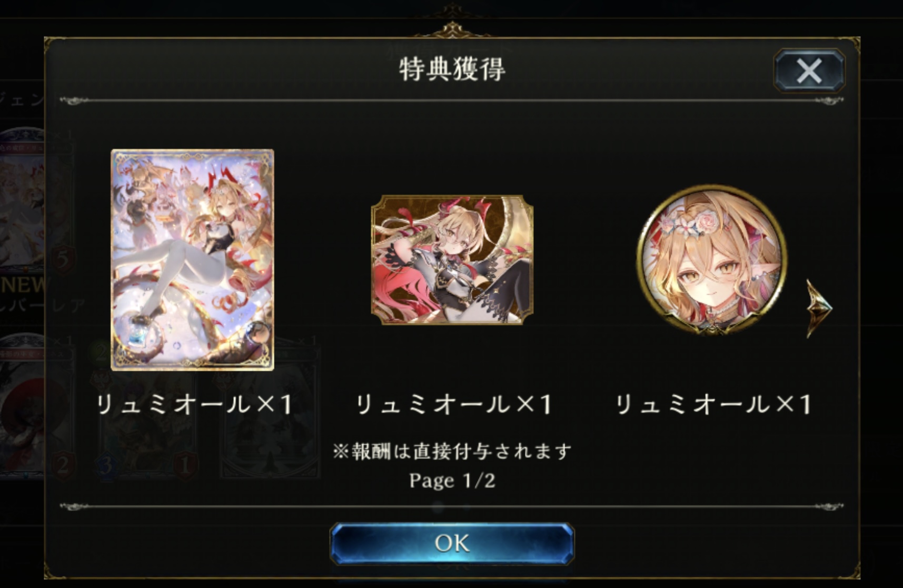The height and width of the screenshot is (588, 903).
Task: Tap the dimmed NEW badge behind dialog
Action: pyautogui.click(x=22, y=285)
